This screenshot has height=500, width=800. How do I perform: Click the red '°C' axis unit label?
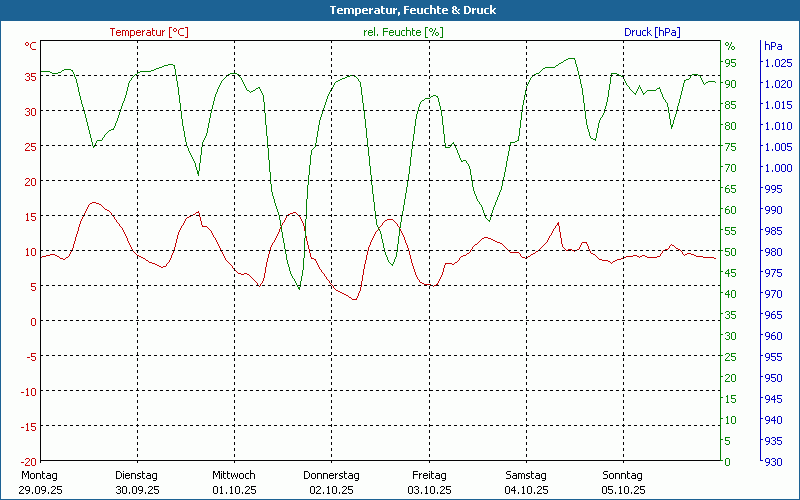[x=31, y=46]
